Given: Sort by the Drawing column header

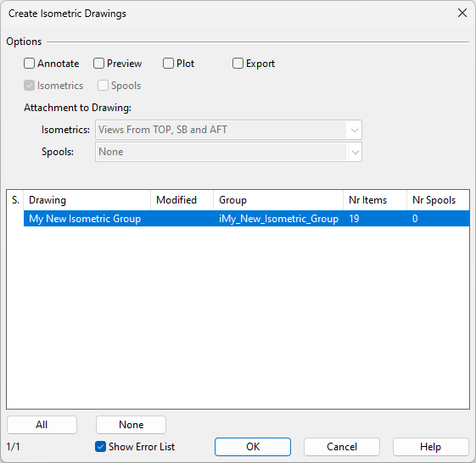Looking at the screenshot, I should [87, 200].
